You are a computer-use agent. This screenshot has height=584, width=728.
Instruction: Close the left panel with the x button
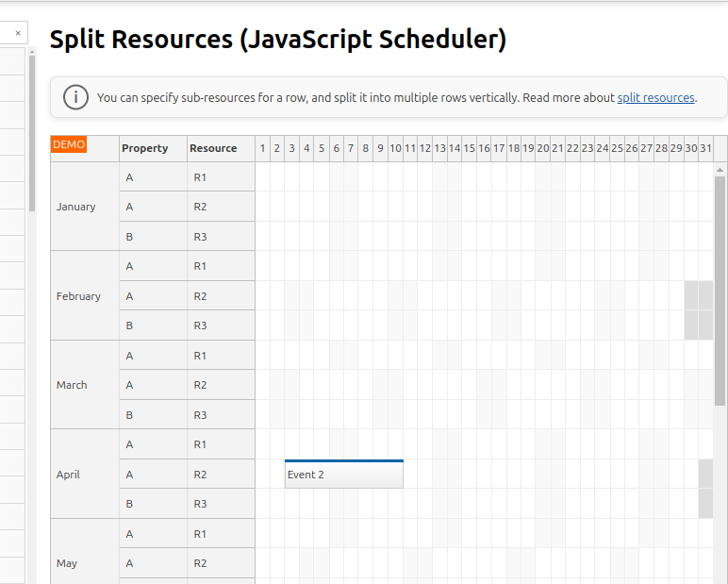pos(18,33)
